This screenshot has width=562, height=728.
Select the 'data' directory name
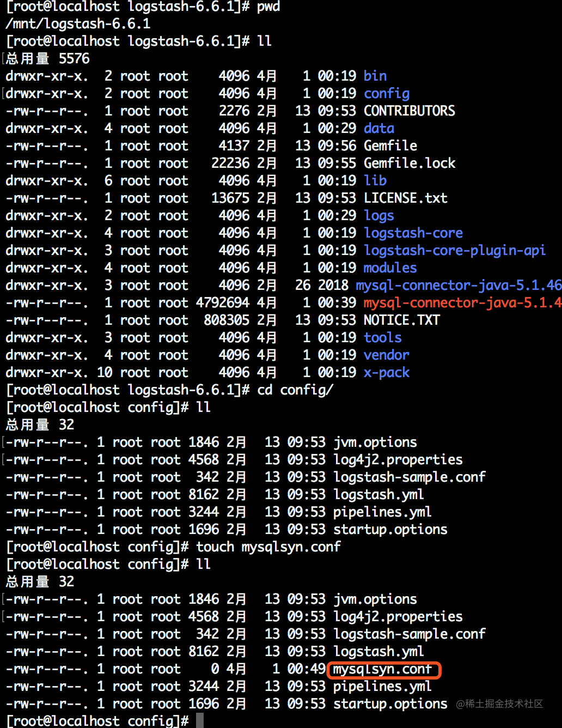coord(379,128)
